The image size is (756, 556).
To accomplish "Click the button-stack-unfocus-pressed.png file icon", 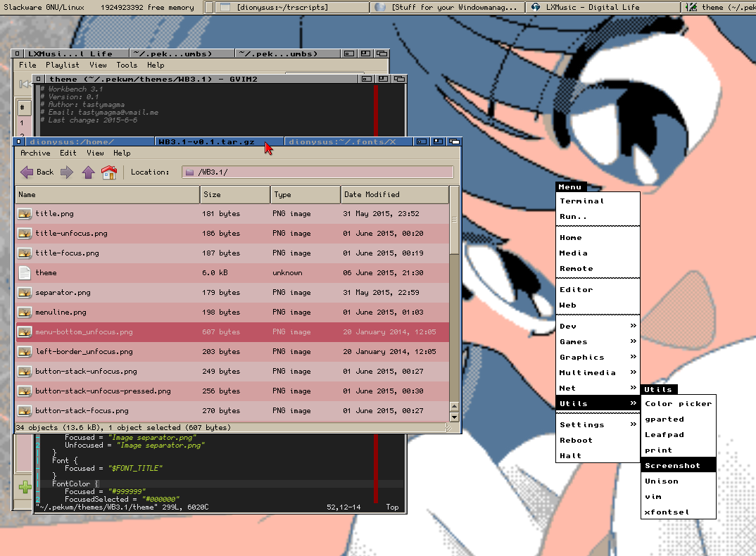I will click(25, 391).
